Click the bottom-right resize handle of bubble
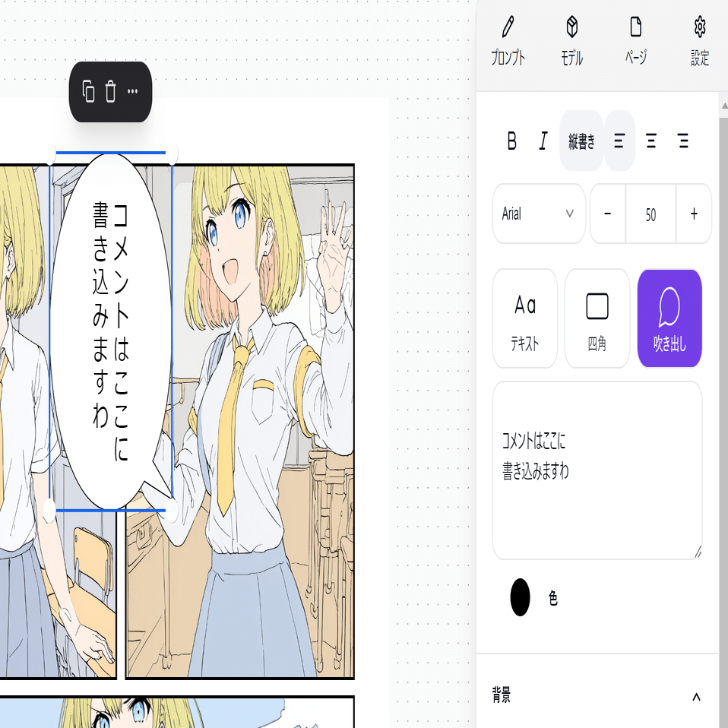The width and height of the screenshot is (728, 728). click(172, 511)
